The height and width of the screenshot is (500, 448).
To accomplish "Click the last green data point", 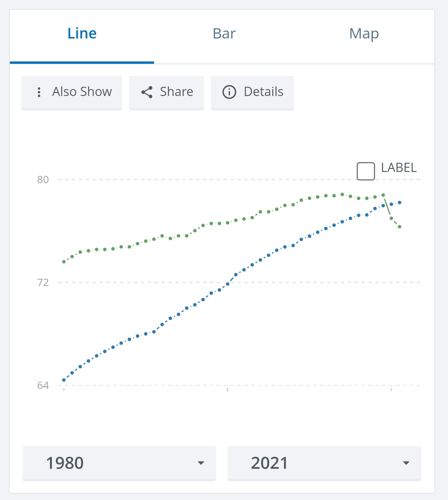I will click(x=400, y=227).
